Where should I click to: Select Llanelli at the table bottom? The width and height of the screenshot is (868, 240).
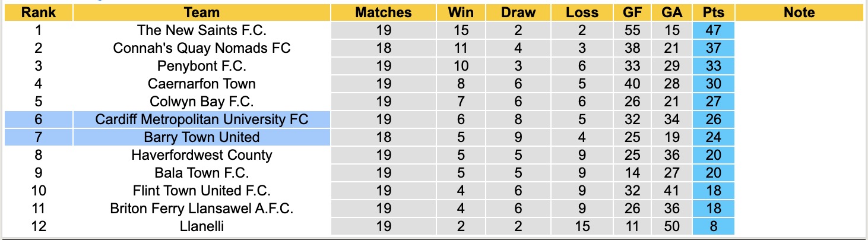tap(202, 226)
